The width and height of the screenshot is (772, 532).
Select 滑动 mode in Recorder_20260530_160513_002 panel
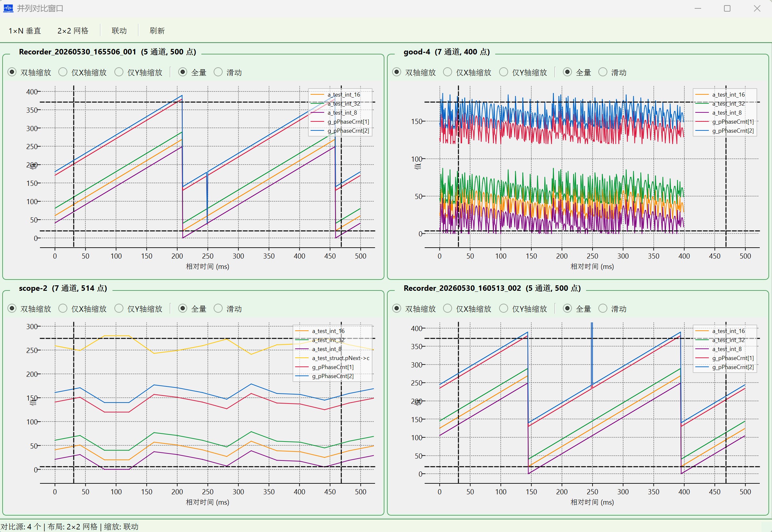click(x=613, y=309)
